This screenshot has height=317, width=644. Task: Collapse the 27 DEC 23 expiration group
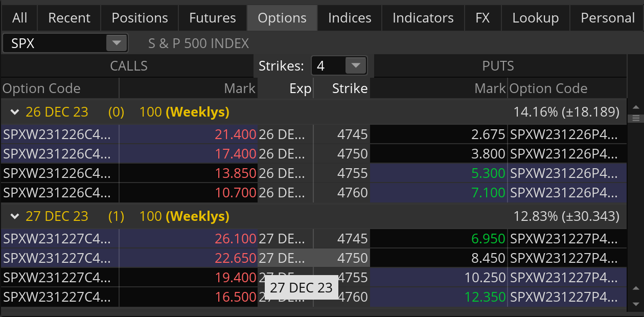pyautogui.click(x=14, y=216)
